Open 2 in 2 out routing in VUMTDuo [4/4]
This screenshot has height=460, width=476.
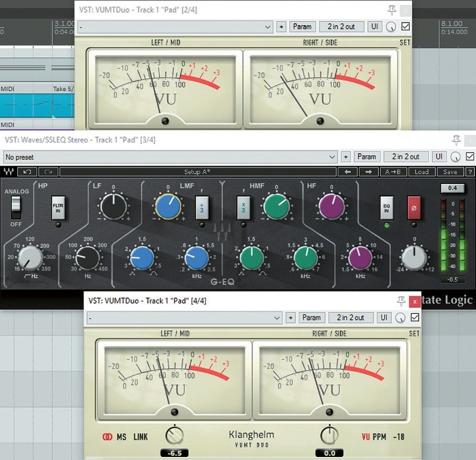(x=350, y=318)
